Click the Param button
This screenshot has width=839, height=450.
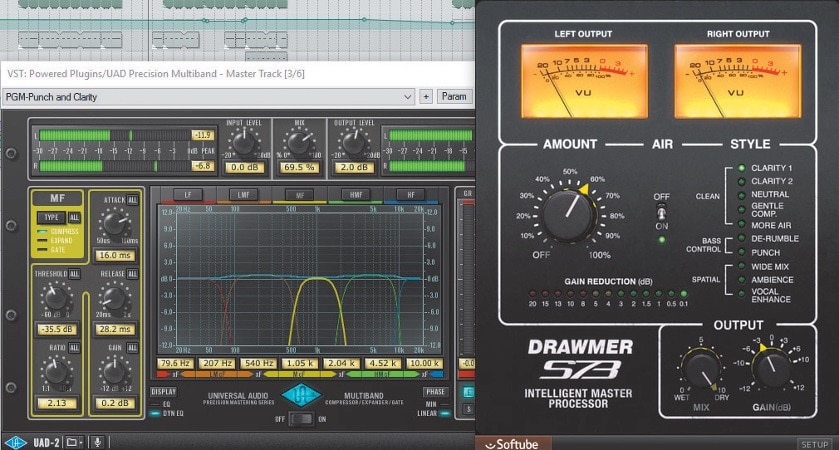coord(454,97)
